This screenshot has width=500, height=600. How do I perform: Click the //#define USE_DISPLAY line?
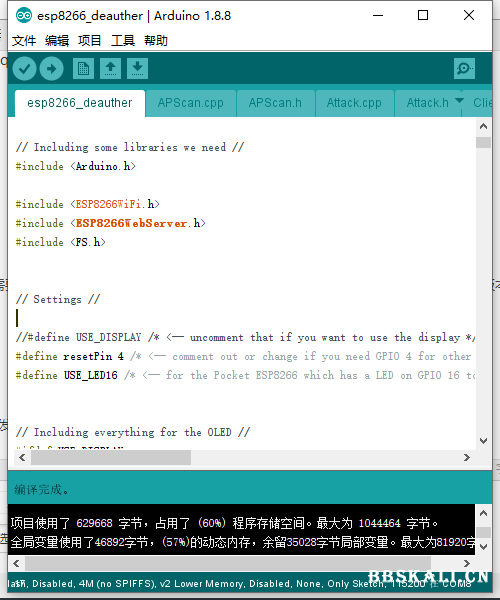[x=245, y=338]
